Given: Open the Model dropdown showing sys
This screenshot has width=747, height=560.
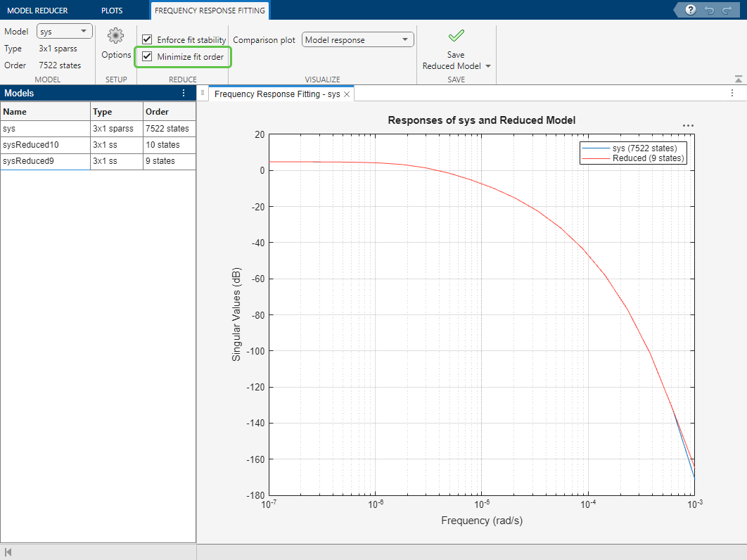Looking at the screenshot, I should 64,32.
